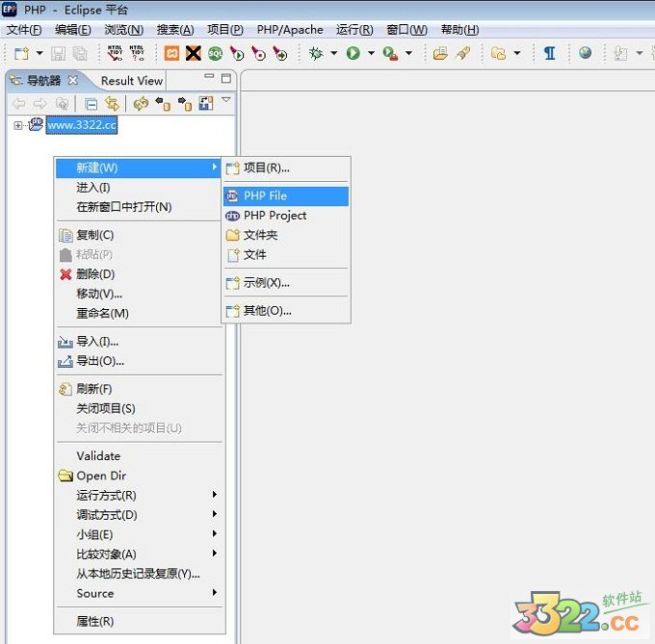Expand the www.3322.cc project tree node

tap(18, 126)
